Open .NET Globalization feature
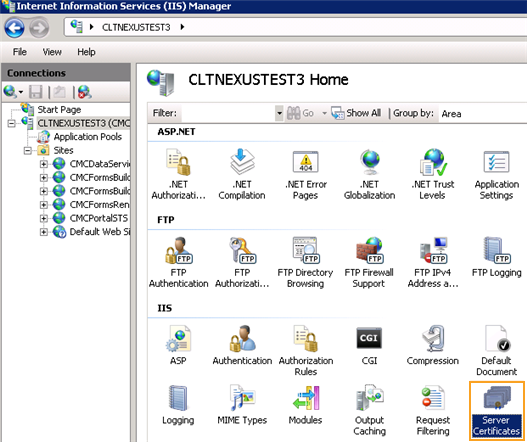The height and width of the screenshot is (442, 527). pyautogui.click(x=369, y=174)
